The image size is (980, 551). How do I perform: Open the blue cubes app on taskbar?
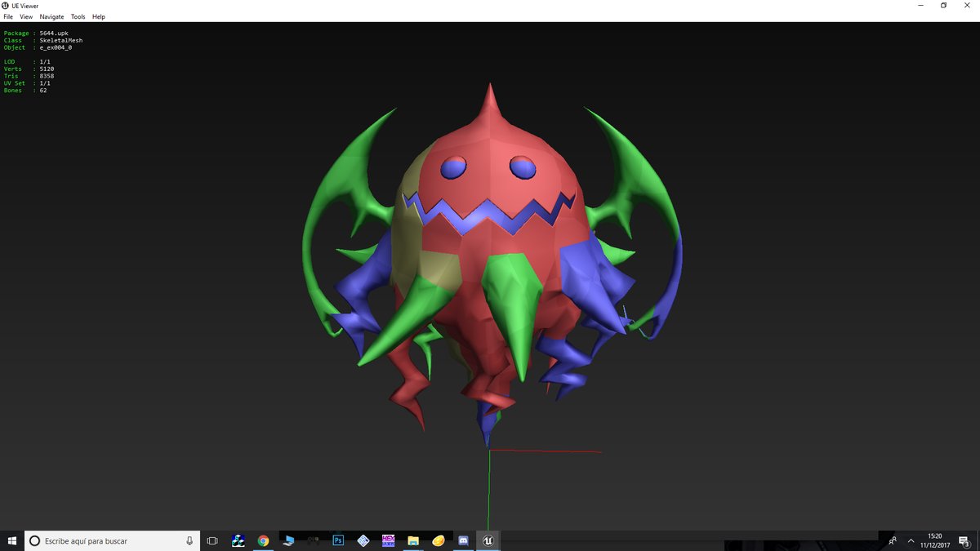pyautogui.click(x=238, y=540)
